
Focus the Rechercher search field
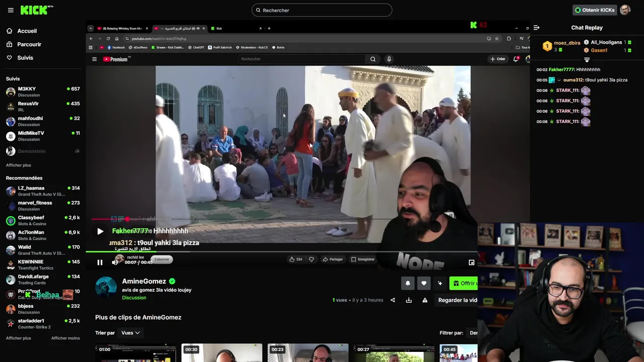[x=322, y=10]
